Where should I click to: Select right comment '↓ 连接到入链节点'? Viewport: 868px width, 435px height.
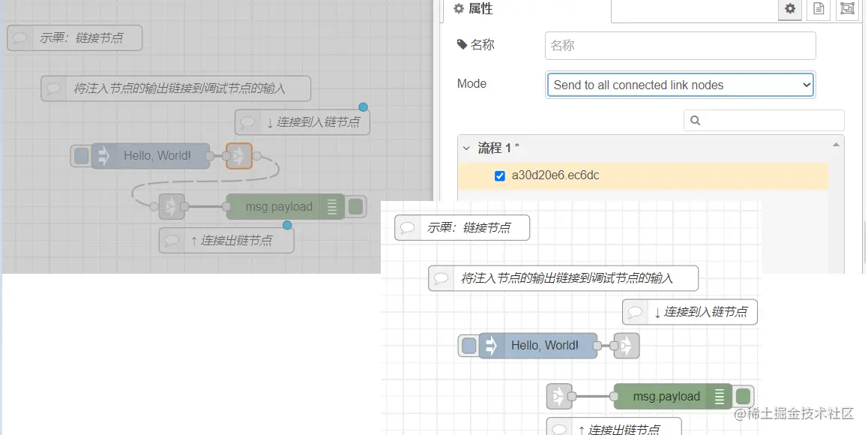point(690,312)
